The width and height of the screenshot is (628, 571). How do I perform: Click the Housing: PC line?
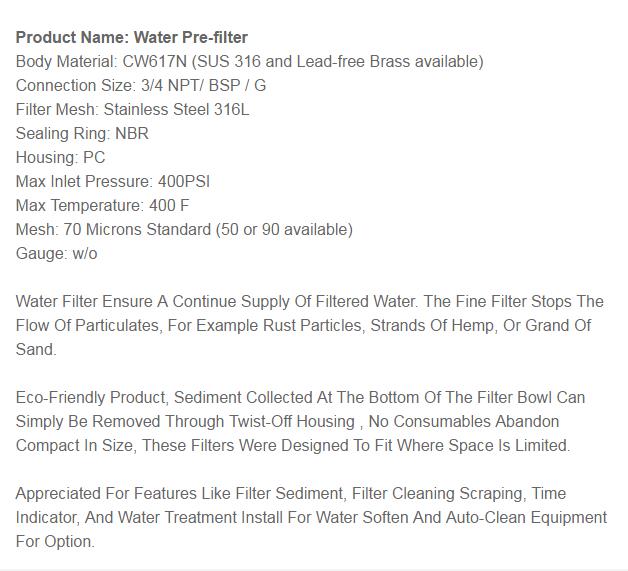60,157
